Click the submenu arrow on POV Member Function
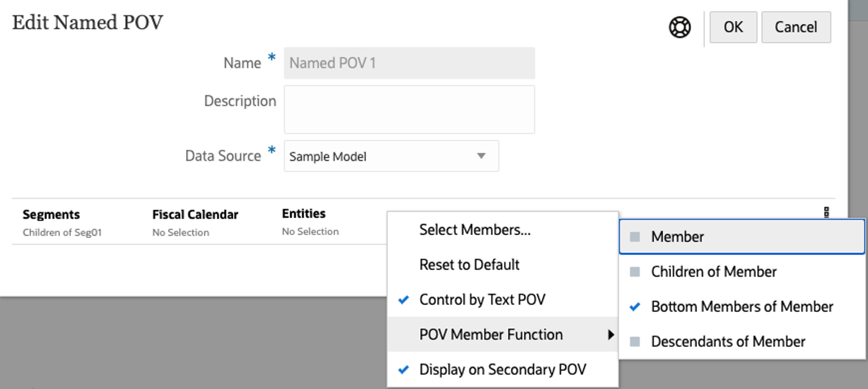Image resolution: width=868 pixels, height=389 pixels. pyautogui.click(x=612, y=334)
